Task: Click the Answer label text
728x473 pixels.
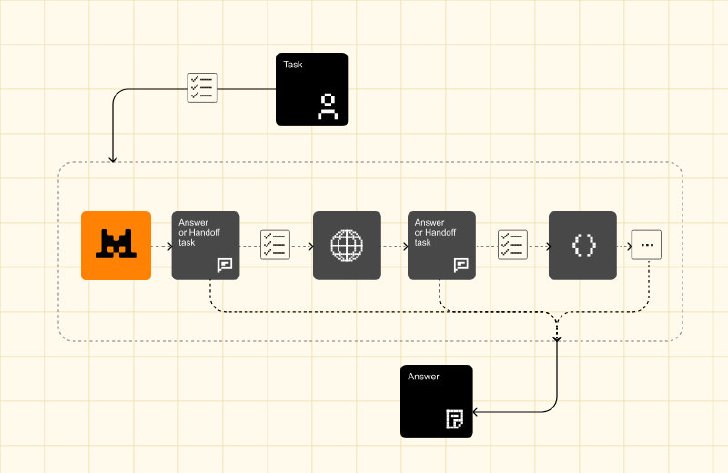Action: tap(424, 376)
